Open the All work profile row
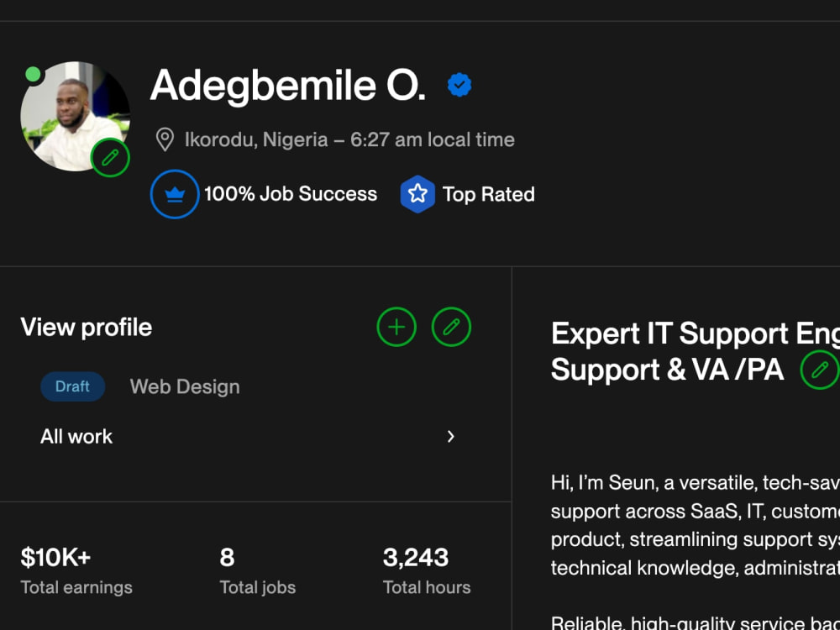The width and height of the screenshot is (840, 630). point(249,437)
